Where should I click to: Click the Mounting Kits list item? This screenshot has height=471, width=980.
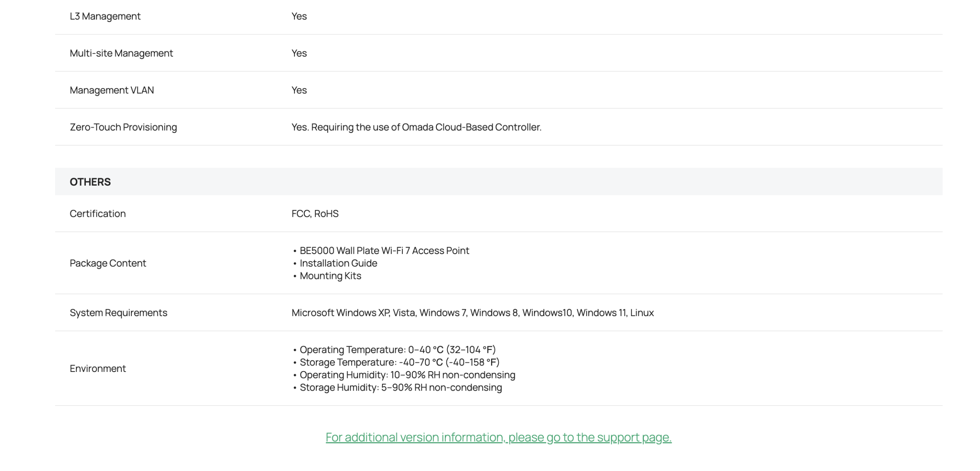pyautogui.click(x=330, y=276)
